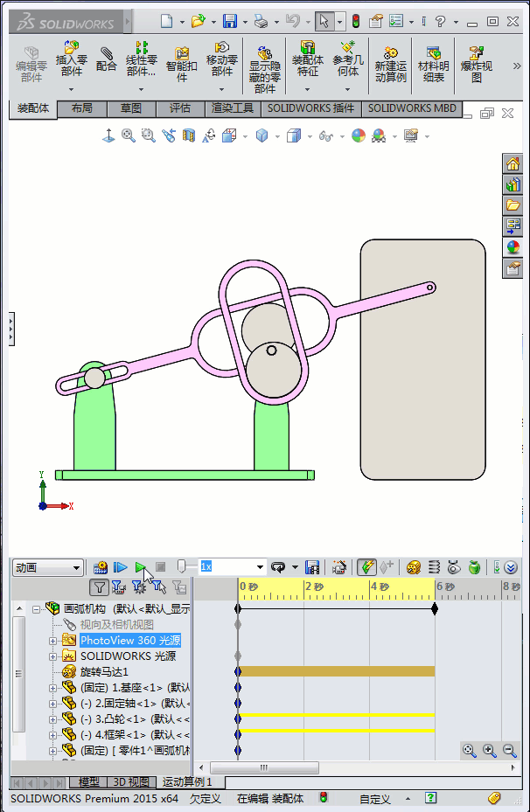Click the Gravity apple icon
530x812 pixels.
click(x=475, y=567)
